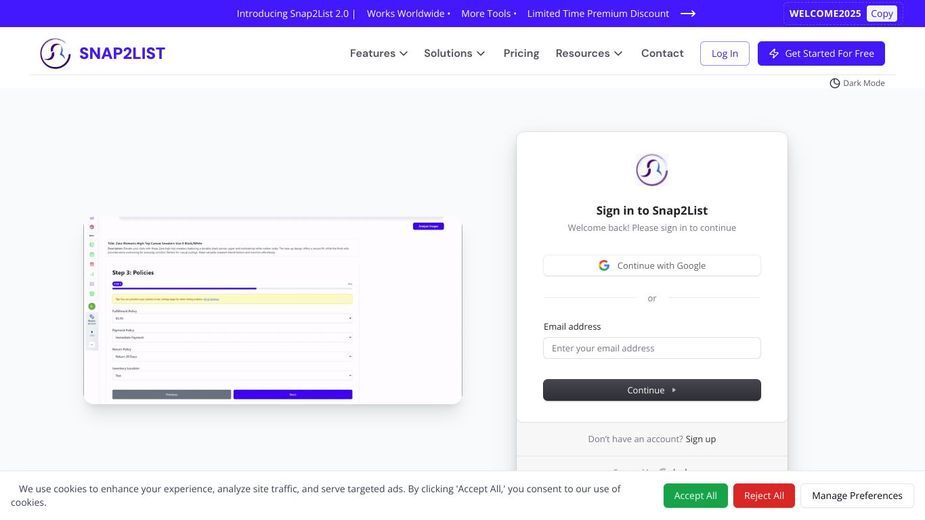The image size is (925, 520).
Task: Open Manage Preferences for cookies
Action: click(x=857, y=496)
